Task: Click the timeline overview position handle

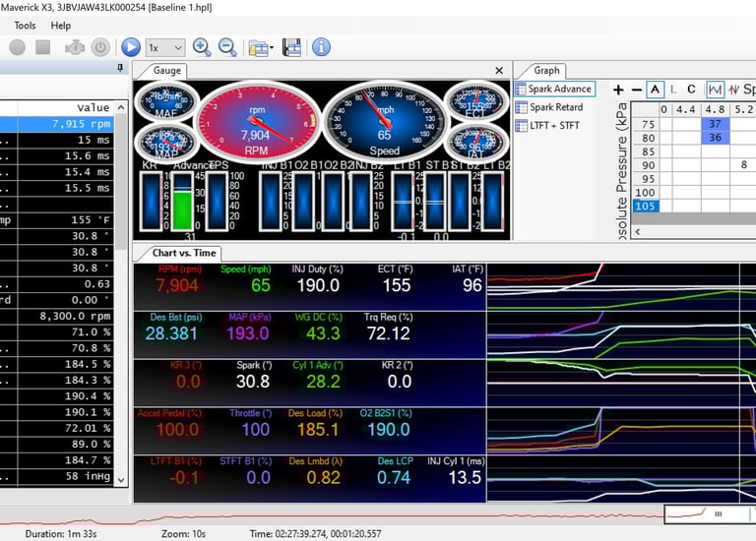Action: point(718,513)
